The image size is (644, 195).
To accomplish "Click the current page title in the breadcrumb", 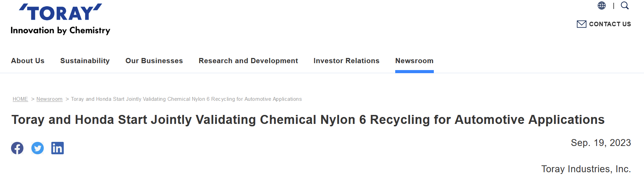I will click(186, 99).
